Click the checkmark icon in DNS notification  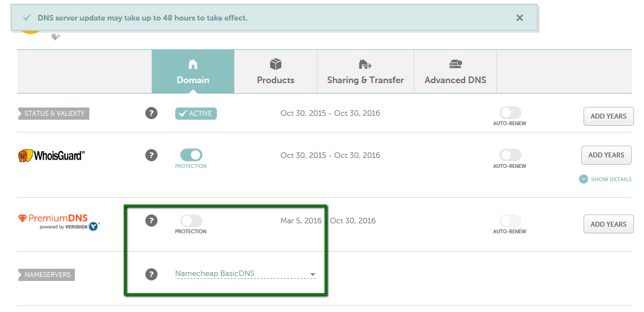point(27,18)
